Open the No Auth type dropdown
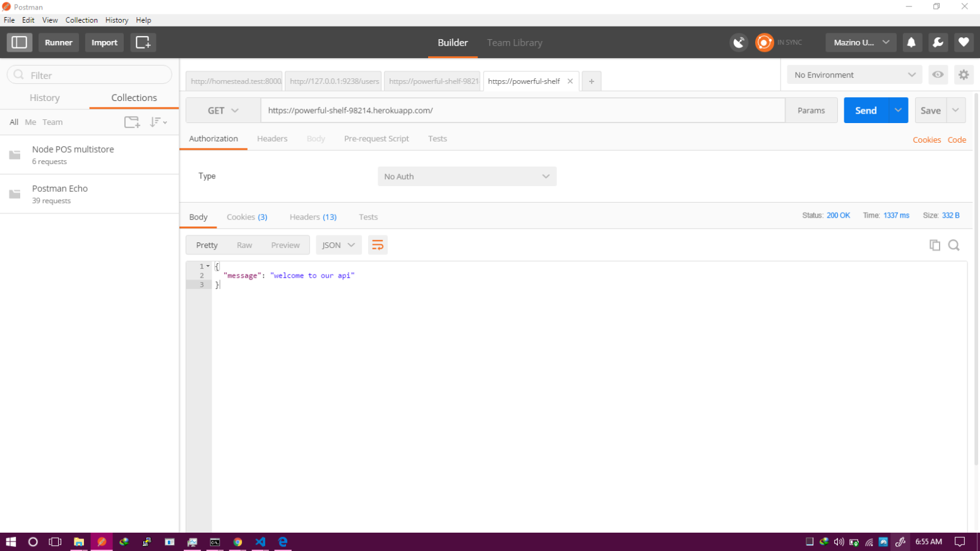 coord(467,176)
